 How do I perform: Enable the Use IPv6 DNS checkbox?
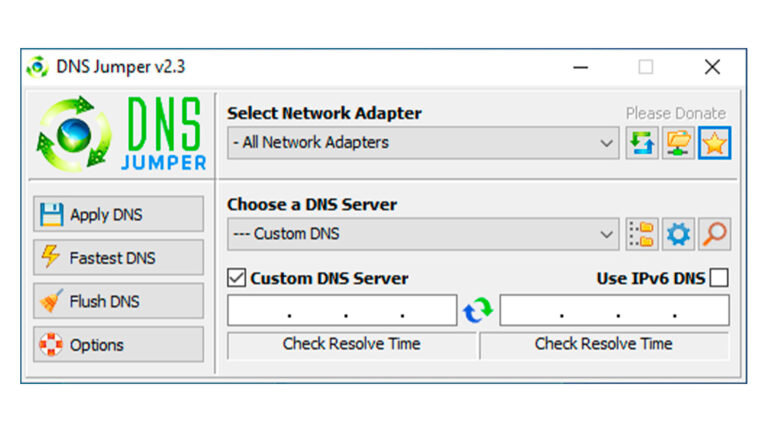720,278
